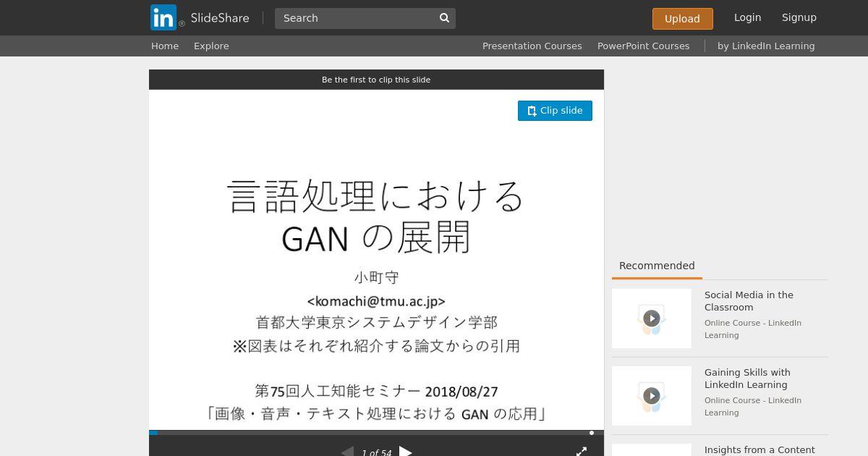Click the email komachi@tmu.ac.jp text
868x456 pixels.
[x=376, y=301]
